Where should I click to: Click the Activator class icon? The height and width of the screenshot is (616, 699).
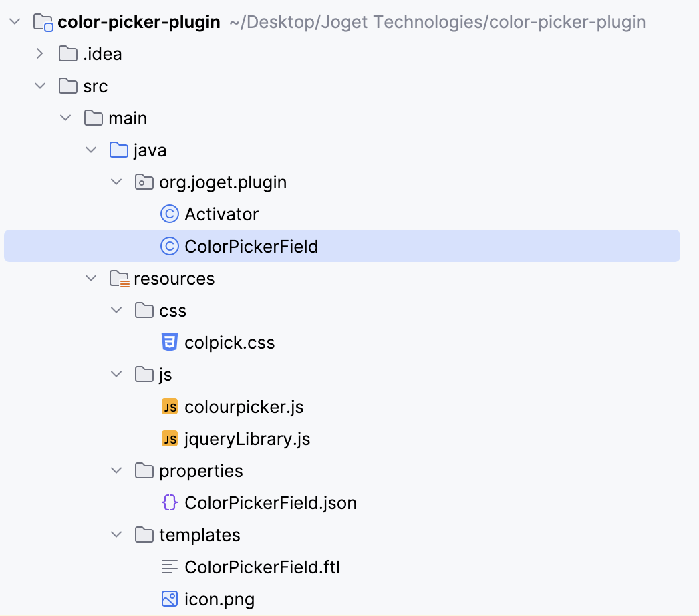point(170,214)
